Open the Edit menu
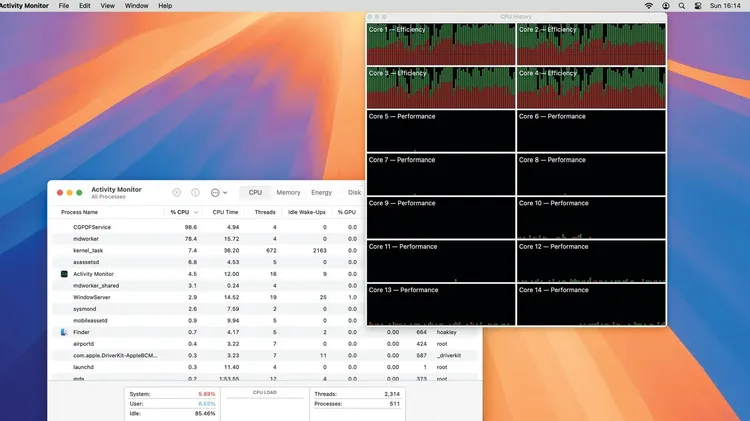This screenshot has width=750, height=421. [x=85, y=6]
